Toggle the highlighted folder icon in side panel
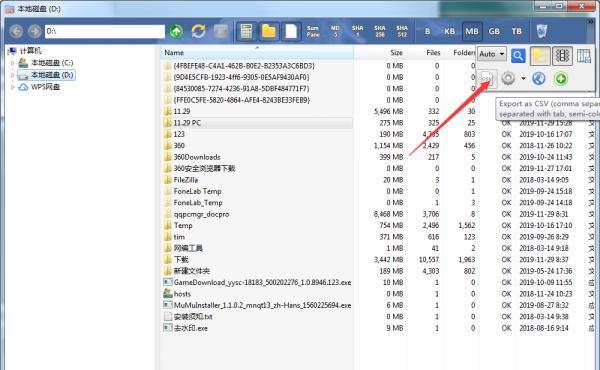The height and width of the screenshot is (370, 600). pyautogui.click(x=540, y=56)
